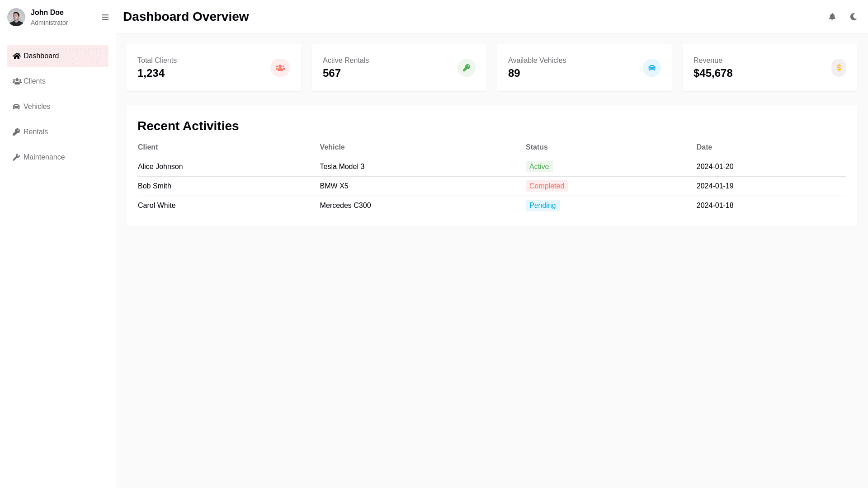Image resolution: width=868 pixels, height=488 pixels.
Task: Click the Available Vehicles car icon
Action: 651,68
